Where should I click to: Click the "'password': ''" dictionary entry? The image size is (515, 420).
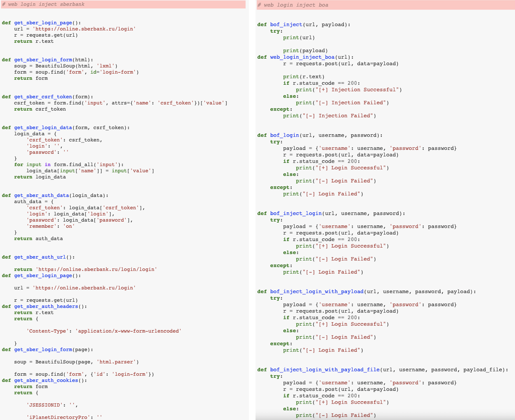tap(47, 152)
